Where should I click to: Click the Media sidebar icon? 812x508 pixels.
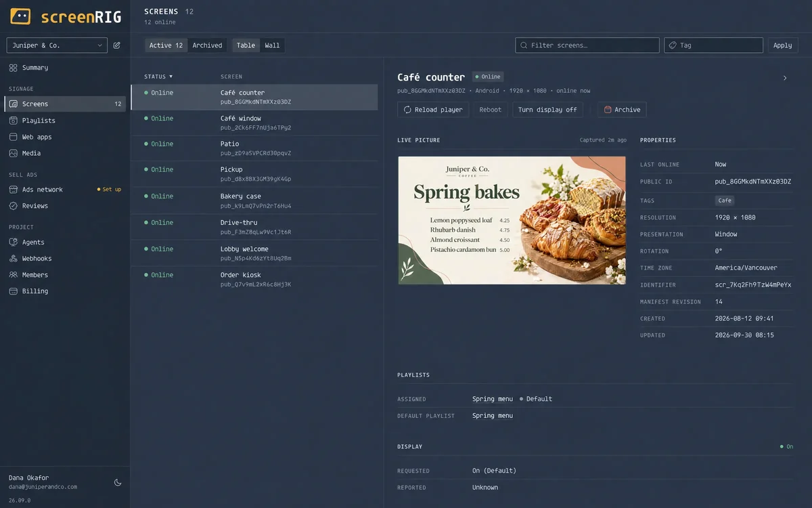pyautogui.click(x=14, y=153)
